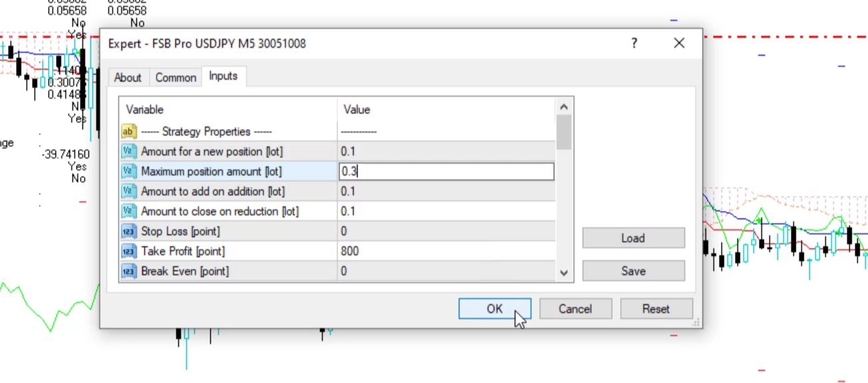Click the Break Even integer type icon

129,271
